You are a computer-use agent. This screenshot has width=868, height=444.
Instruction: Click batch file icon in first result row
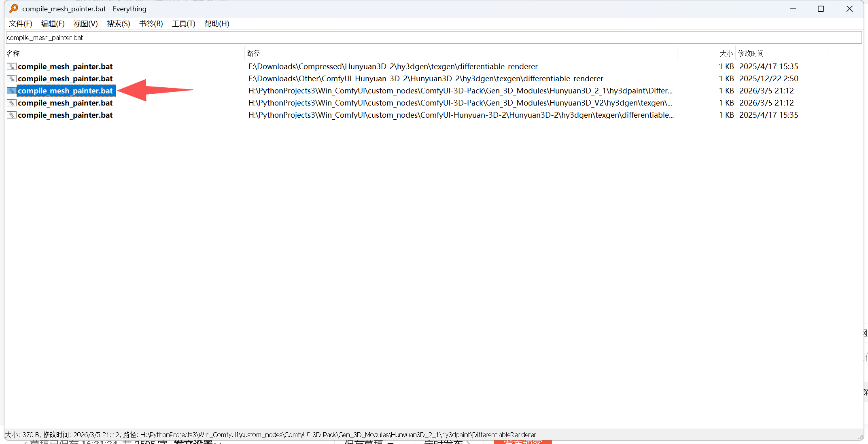pos(12,67)
